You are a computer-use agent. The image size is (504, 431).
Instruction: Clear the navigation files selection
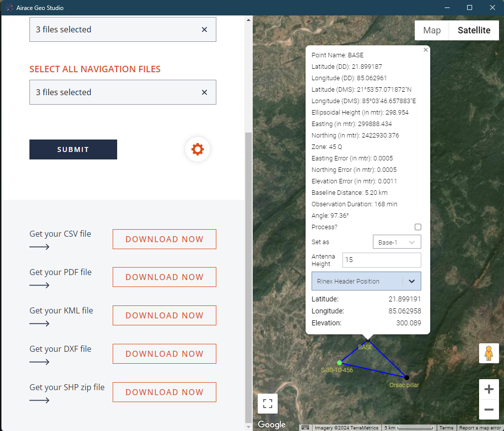coord(204,92)
